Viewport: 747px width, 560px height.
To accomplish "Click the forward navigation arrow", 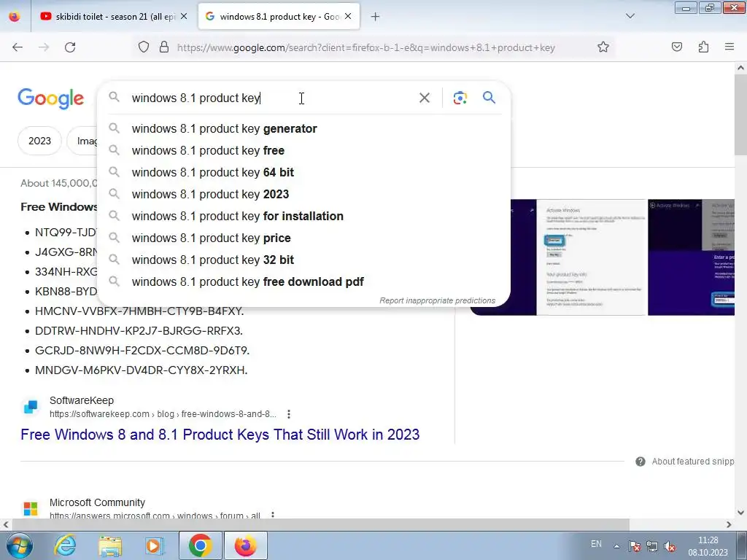I will tap(44, 47).
